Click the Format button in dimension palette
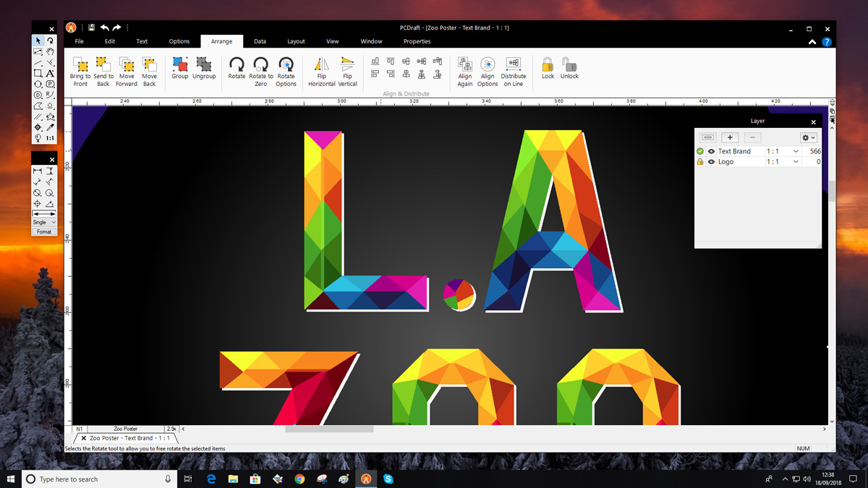The height and width of the screenshot is (488, 868). click(x=44, y=232)
